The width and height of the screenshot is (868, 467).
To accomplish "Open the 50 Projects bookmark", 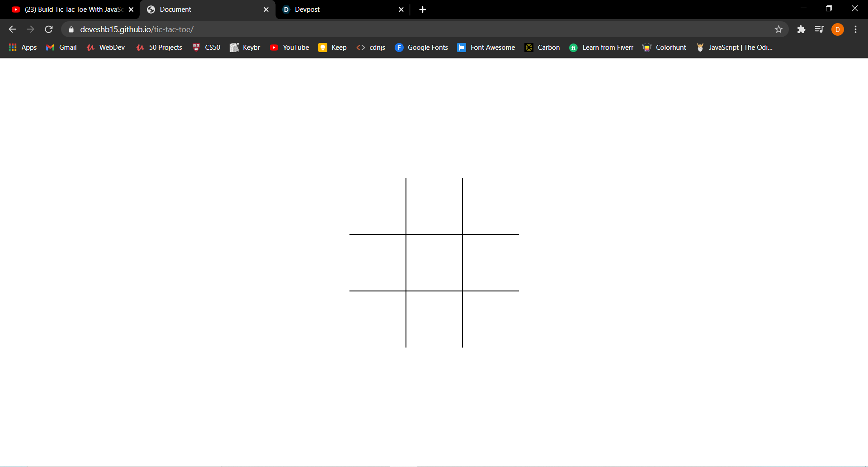I will pos(159,48).
